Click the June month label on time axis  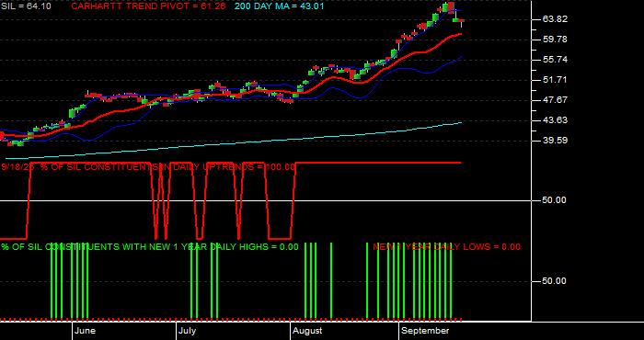coord(86,331)
